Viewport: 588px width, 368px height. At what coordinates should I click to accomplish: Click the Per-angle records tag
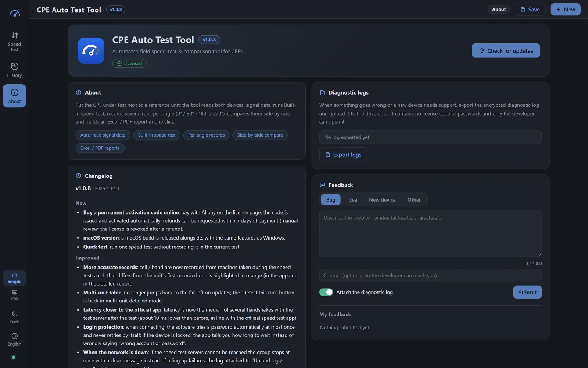click(x=207, y=135)
